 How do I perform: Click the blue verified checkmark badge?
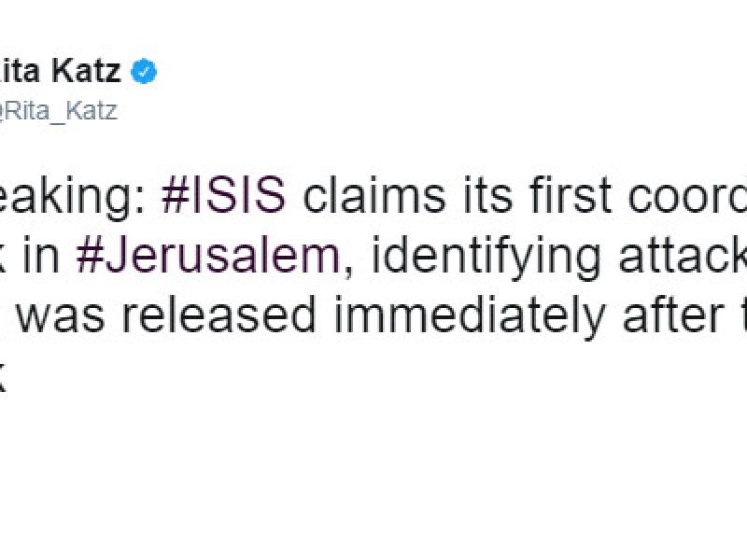point(143,72)
